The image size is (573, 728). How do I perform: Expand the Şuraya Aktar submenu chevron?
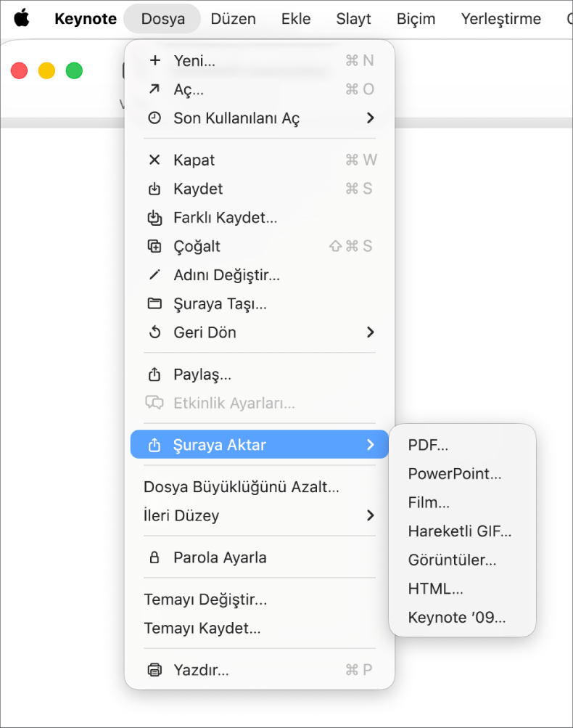[x=370, y=445]
